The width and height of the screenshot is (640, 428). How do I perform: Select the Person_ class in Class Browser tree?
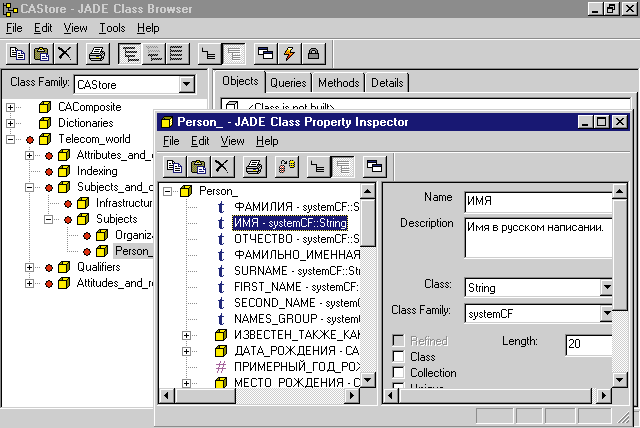[x=133, y=251]
